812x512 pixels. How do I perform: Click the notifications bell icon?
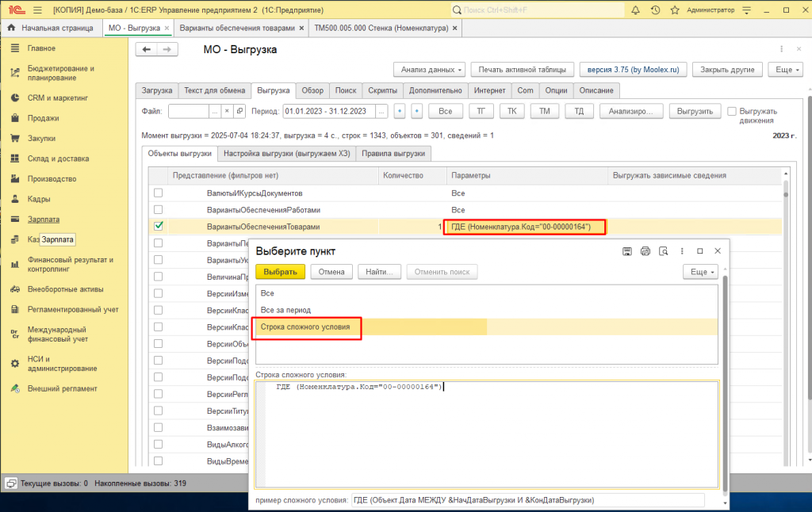pos(635,10)
